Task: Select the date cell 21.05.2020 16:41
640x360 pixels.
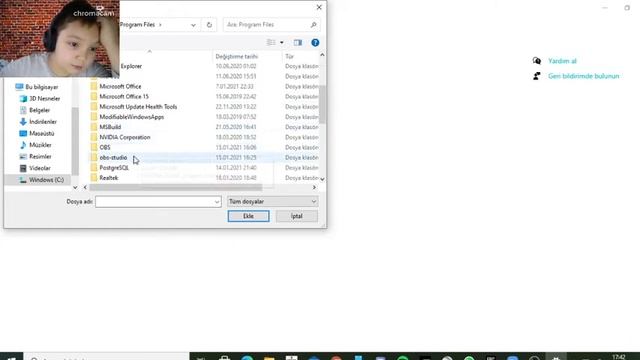Action: pyautogui.click(x=236, y=127)
